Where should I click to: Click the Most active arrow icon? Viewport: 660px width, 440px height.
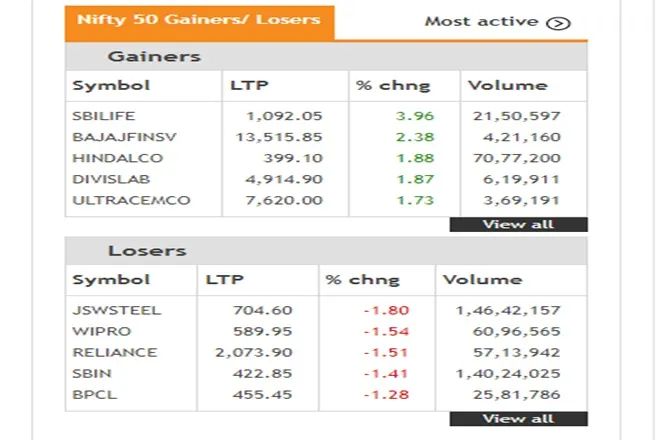tap(559, 22)
